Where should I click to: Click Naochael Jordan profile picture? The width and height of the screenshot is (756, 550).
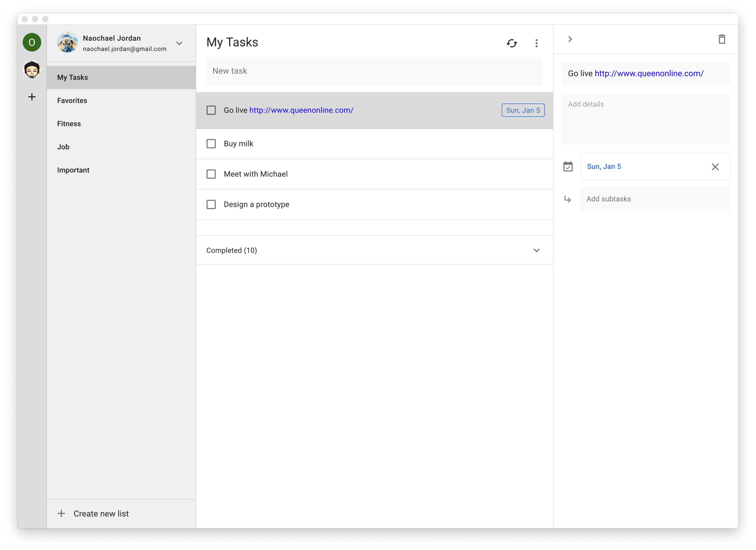(67, 43)
